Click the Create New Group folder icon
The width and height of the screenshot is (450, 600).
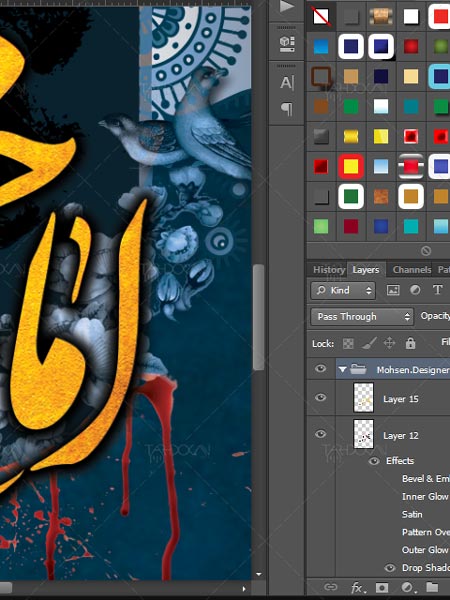pyautogui.click(x=432, y=587)
